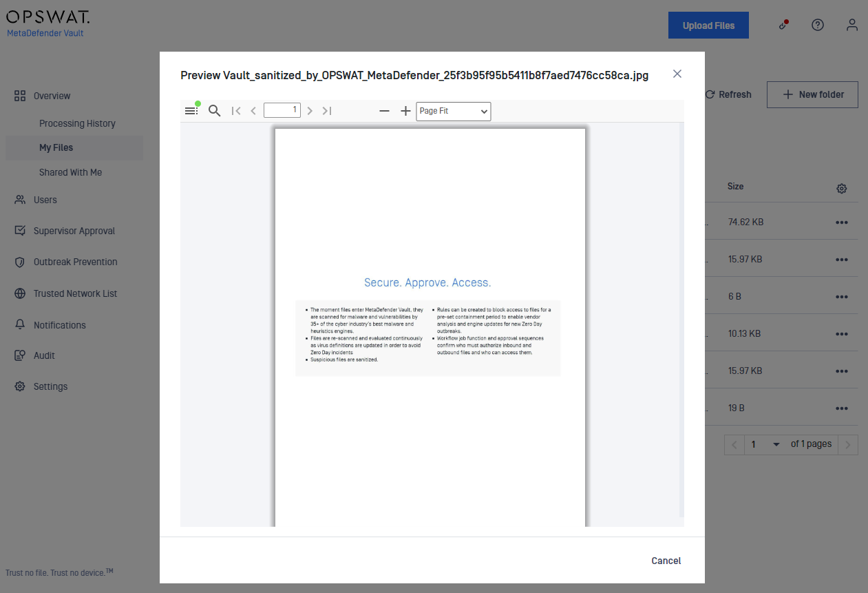Click the 'Secure. Approve. Access.' heading in preview

pyautogui.click(x=427, y=282)
